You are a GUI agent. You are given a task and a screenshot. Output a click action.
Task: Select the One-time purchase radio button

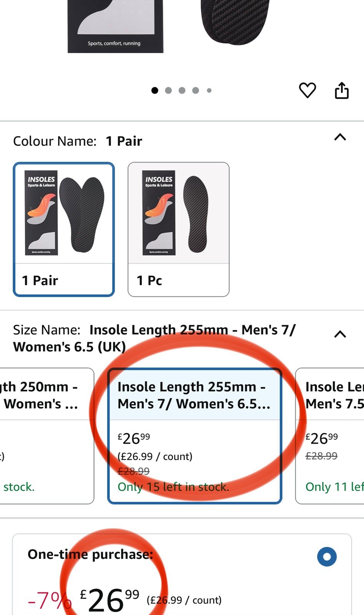tap(327, 557)
